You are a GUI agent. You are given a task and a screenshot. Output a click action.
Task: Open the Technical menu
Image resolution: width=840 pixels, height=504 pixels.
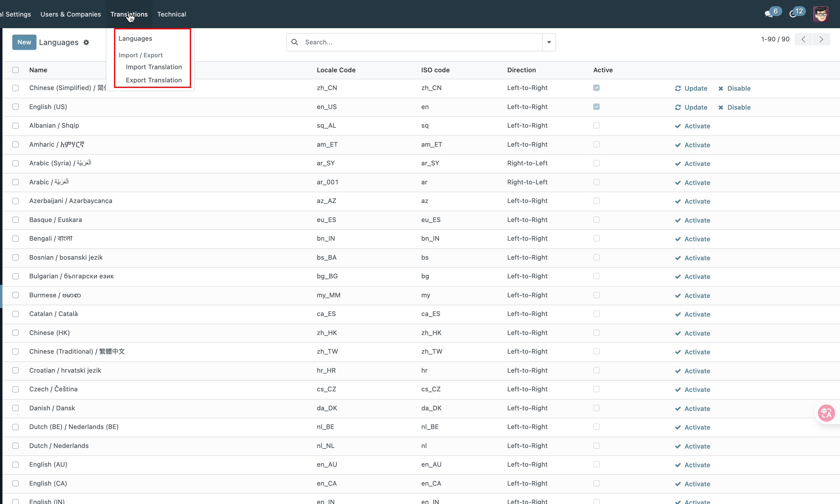(x=171, y=14)
